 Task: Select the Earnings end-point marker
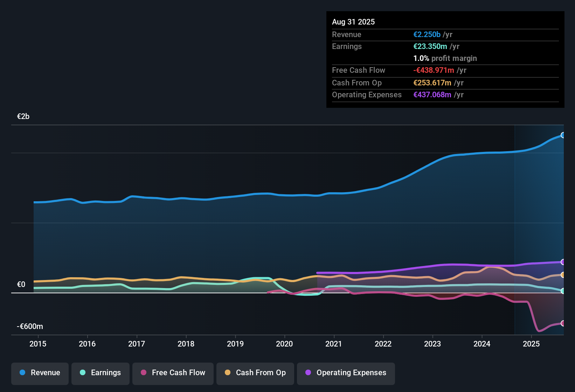pyautogui.click(x=563, y=291)
